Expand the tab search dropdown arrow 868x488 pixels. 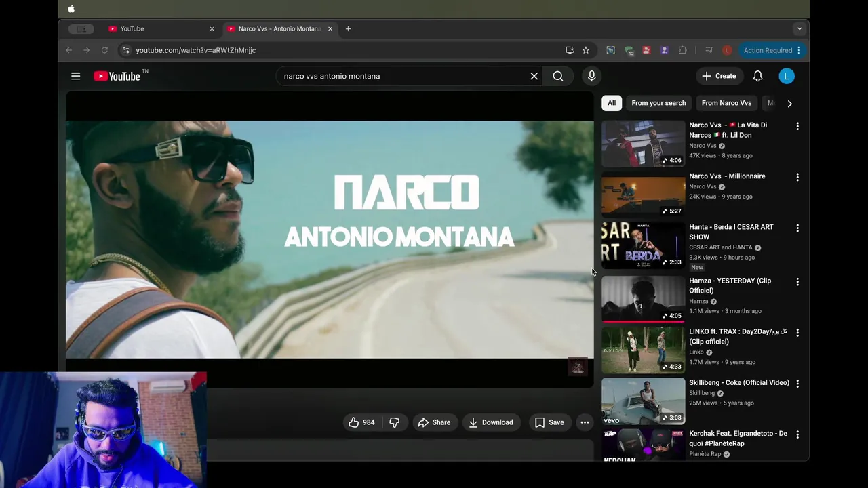[800, 28]
